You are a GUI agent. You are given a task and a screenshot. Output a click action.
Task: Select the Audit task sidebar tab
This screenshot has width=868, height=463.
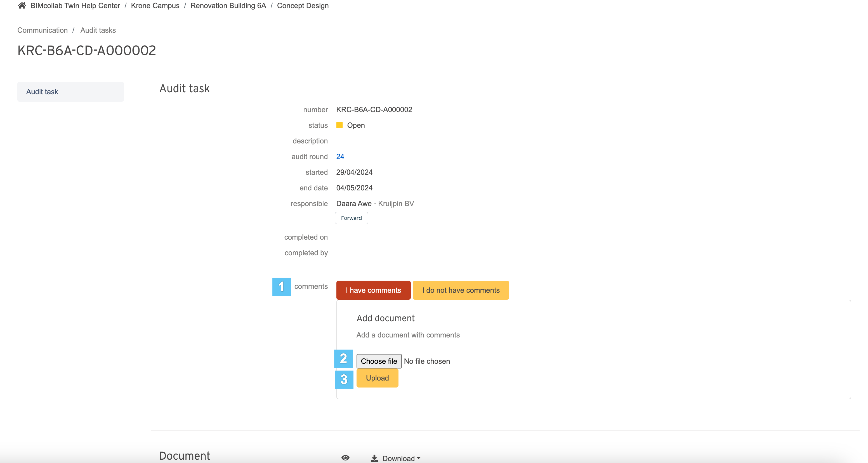pyautogui.click(x=70, y=92)
